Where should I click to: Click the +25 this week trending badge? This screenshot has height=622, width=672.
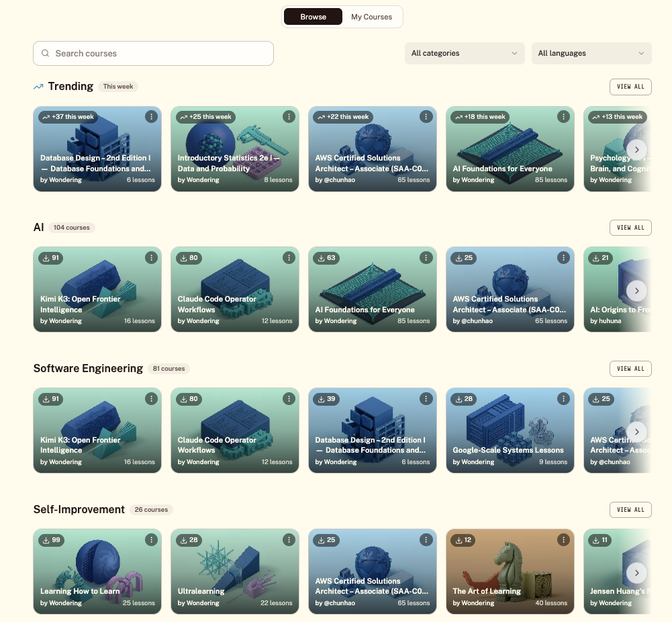click(x=205, y=117)
